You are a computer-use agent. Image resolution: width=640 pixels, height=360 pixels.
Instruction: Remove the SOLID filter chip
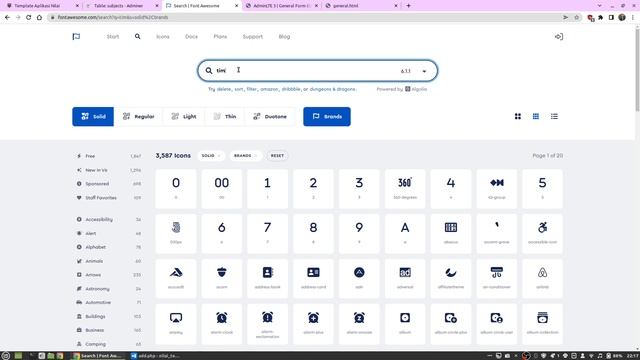tap(211, 156)
